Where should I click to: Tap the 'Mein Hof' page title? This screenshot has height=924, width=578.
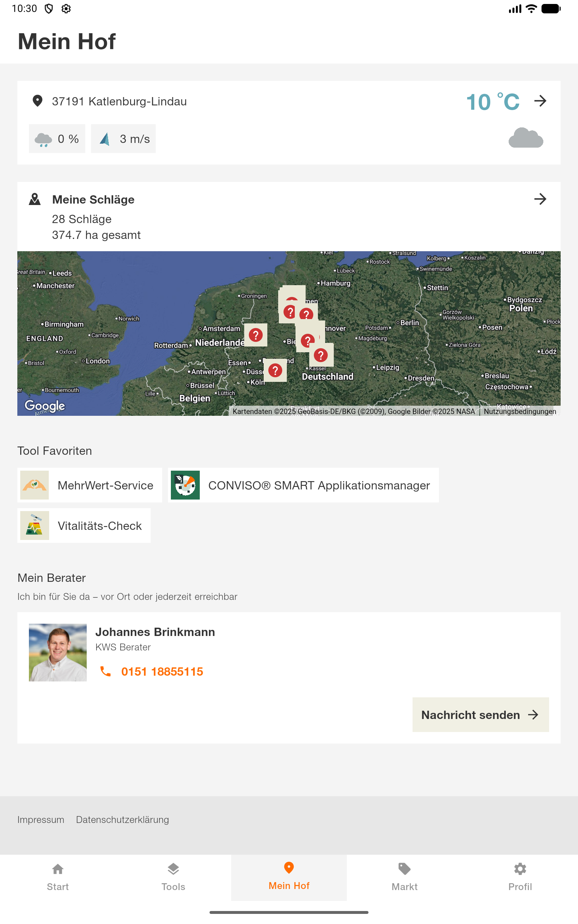[x=66, y=41]
